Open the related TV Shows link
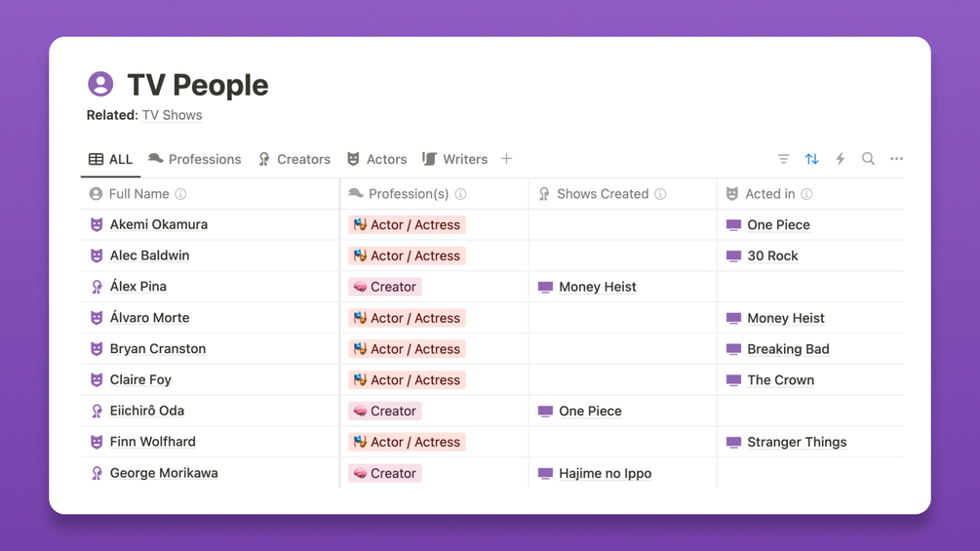980x551 pixels. click(x=172, y=115)
